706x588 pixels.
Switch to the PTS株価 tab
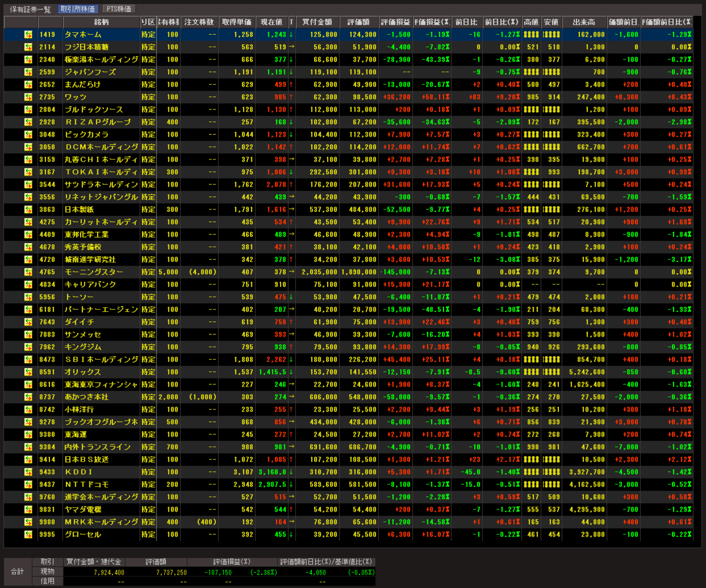(119, 9)
